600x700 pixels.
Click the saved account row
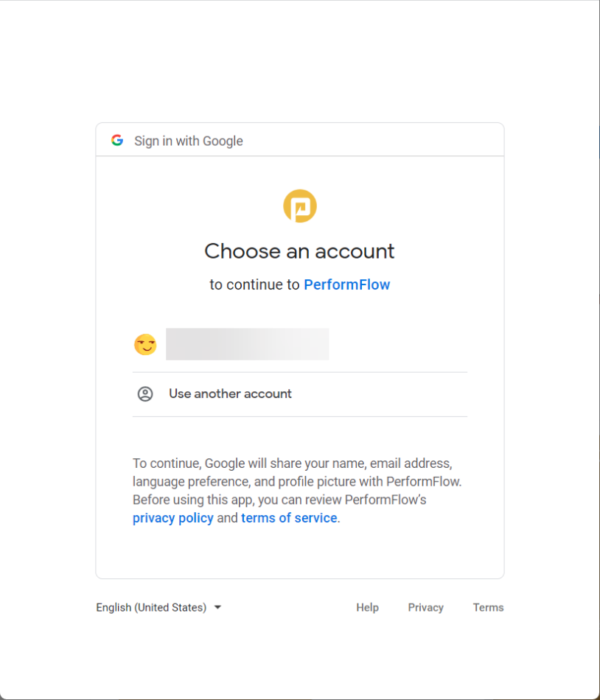[x=295, y=344]
